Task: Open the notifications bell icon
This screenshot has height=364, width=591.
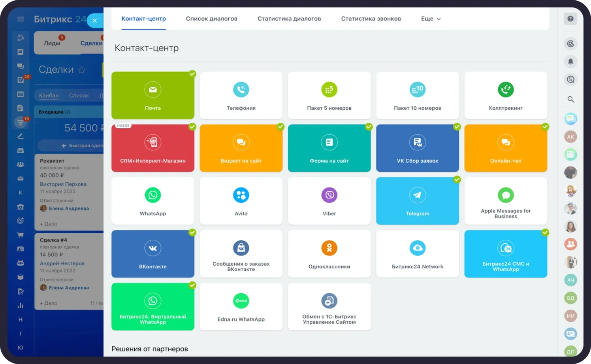Action: coord(570,62)
